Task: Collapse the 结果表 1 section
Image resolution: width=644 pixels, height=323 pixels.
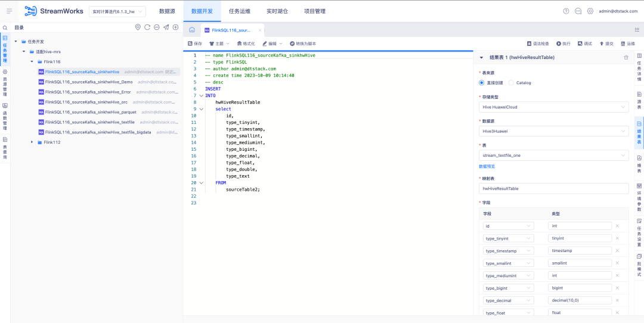Action: [481, 58]
